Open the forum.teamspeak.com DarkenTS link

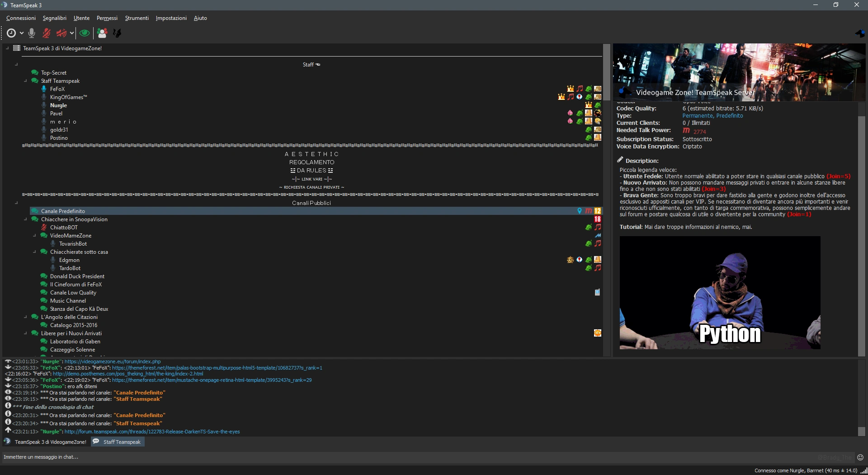[152, 432]
